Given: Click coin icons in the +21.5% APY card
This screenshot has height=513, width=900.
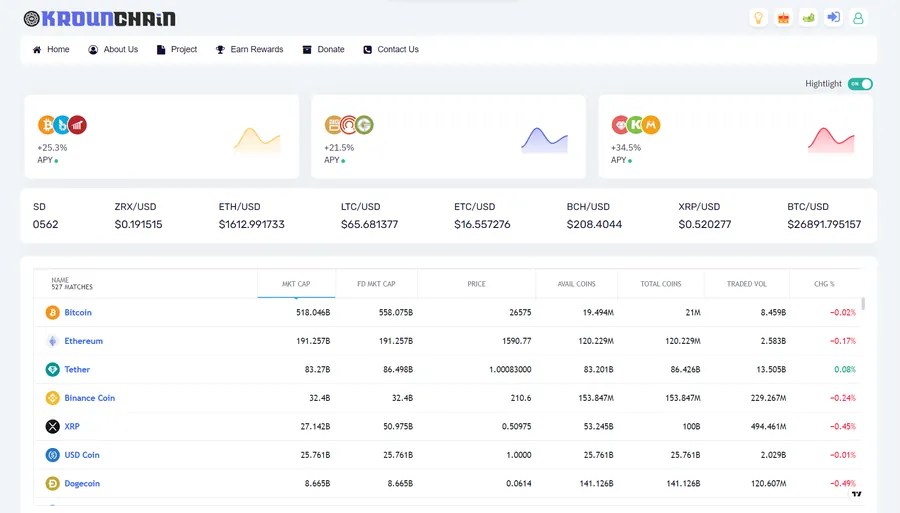Looking at the screenshot, I should (x=349, y=125).
